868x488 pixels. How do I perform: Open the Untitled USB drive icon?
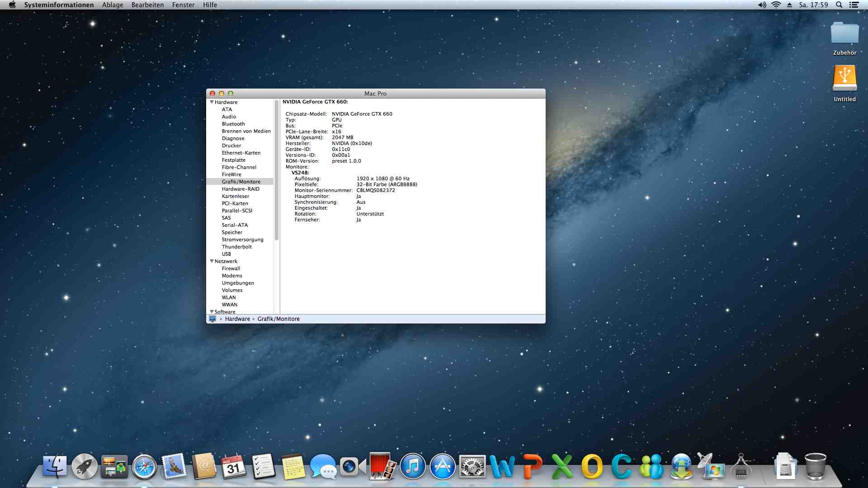pos(844,79)
